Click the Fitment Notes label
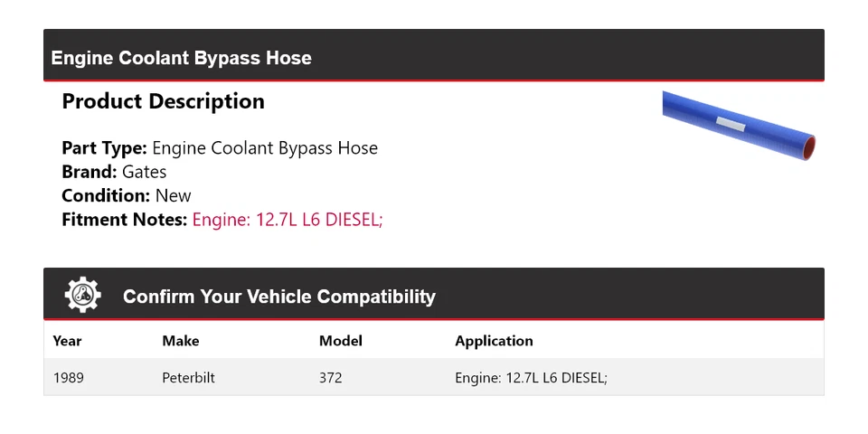 click(x=125, y=219)
